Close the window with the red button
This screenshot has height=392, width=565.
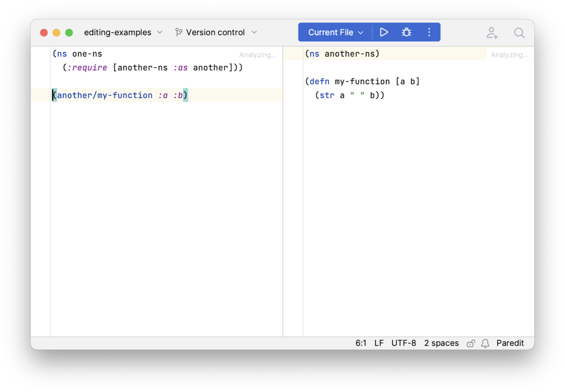pos(44,33)
